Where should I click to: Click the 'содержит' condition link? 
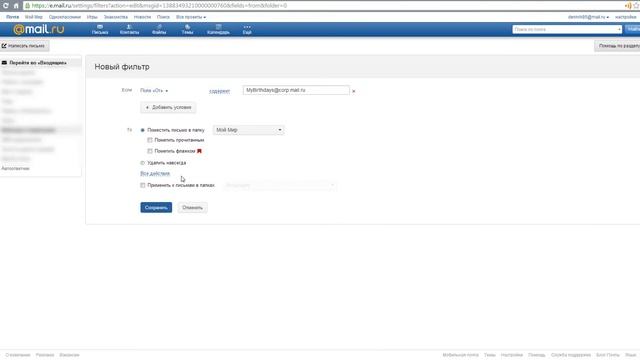tap(219, 91)
